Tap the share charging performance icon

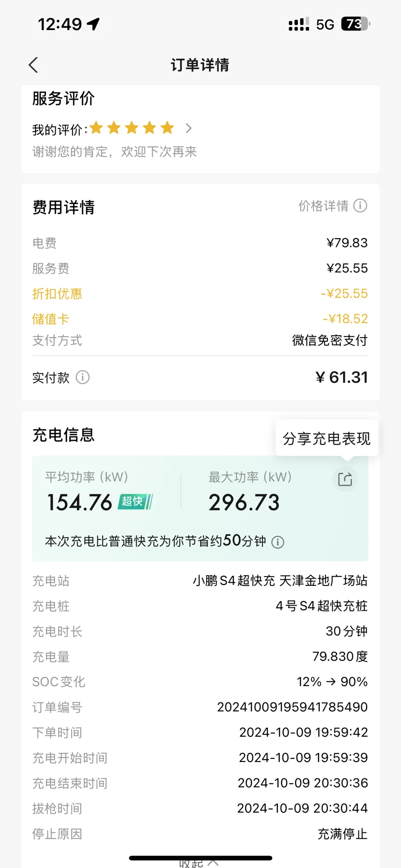pos(345,479)
